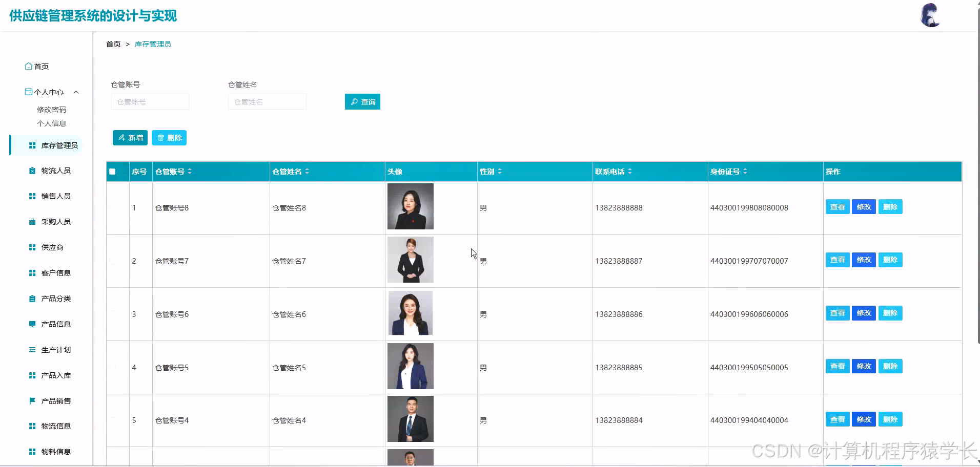Open the 首页 home item in sidebar

(37, 67)
